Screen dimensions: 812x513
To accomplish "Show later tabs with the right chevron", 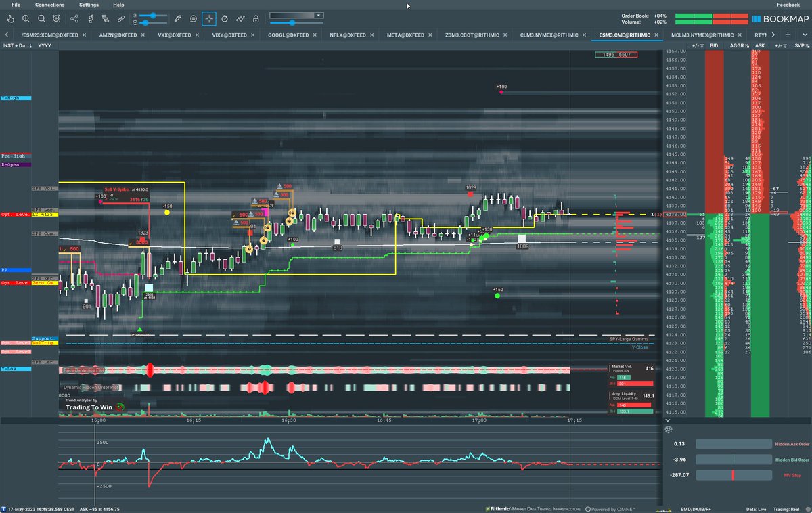I will click(x=773, y=35).
